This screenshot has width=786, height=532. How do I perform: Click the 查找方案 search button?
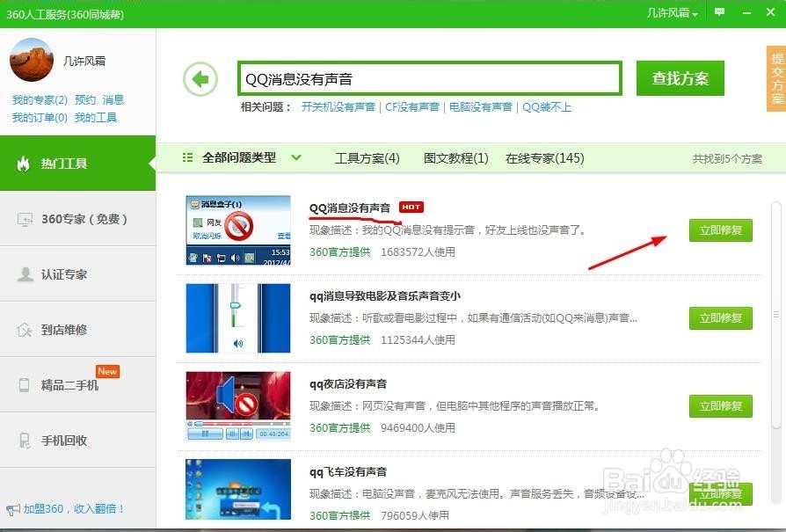(x=680, y=78)
